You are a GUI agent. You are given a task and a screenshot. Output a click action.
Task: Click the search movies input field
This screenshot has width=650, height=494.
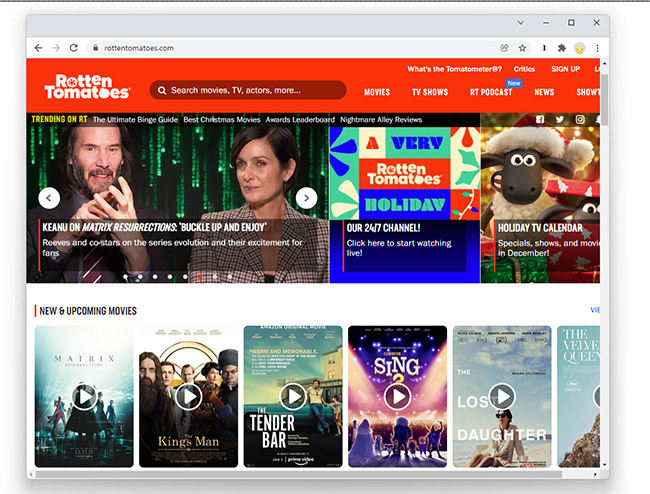pos(248,90)
